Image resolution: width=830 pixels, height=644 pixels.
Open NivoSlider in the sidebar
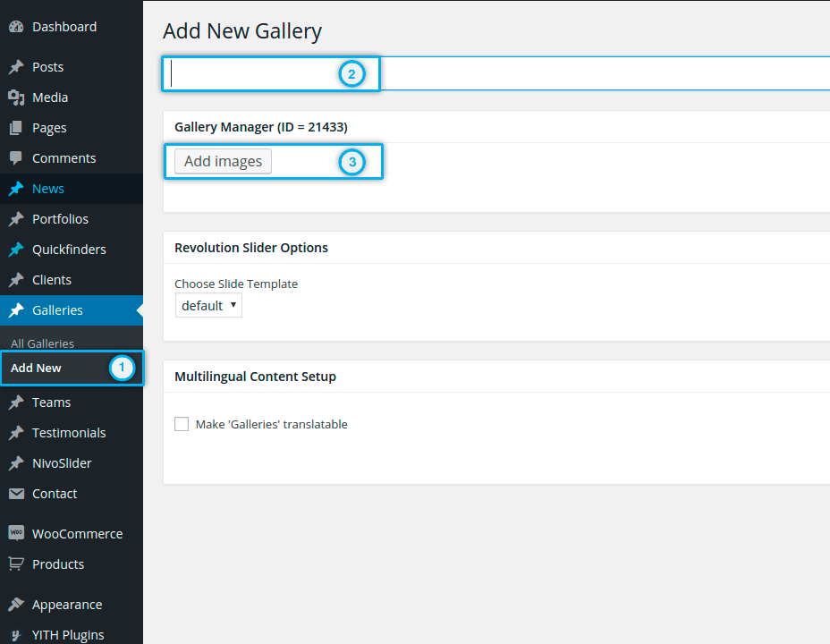[62, 463]
